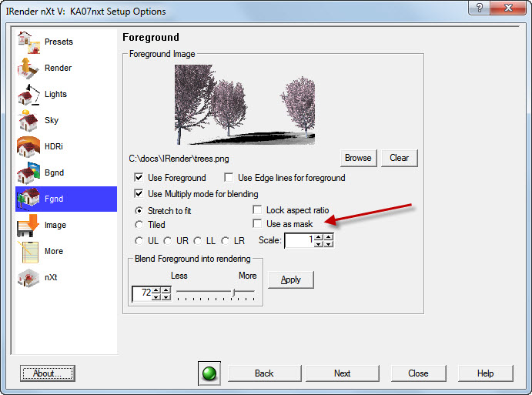Open the HDRi settings icon
This screenshot has width=532, height=395.
click(28, 146)
